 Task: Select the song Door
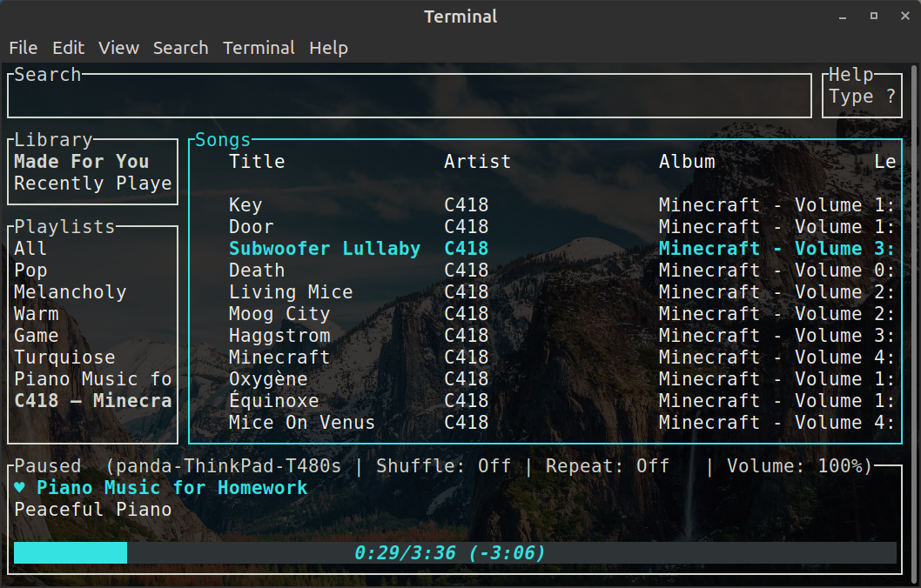click(252, 227)
